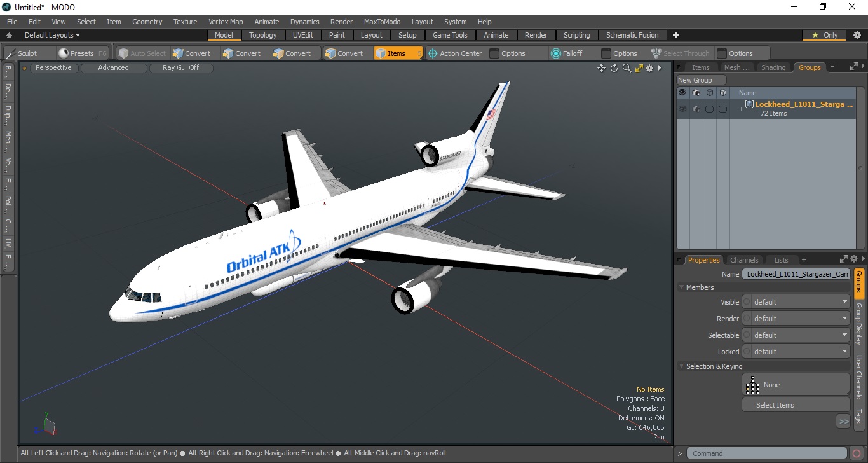Click the viewport zoom magnifier icon
This screenshot has width=868, height=463.
627,68
